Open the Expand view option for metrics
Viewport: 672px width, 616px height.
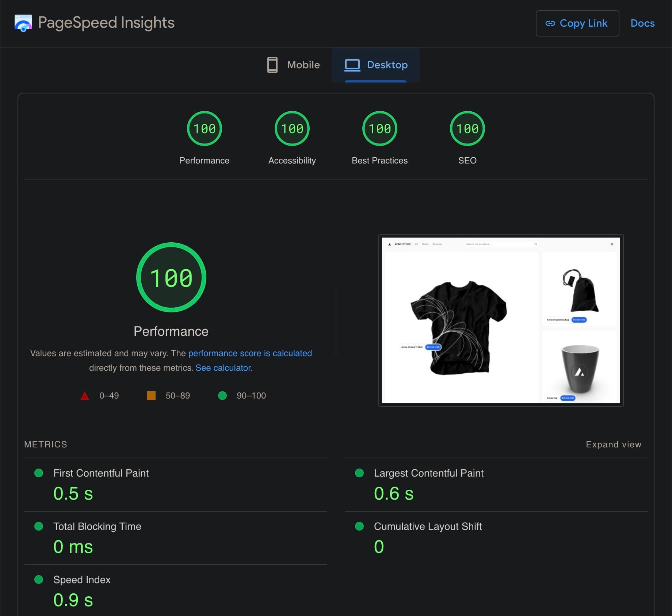coord(613,444)
